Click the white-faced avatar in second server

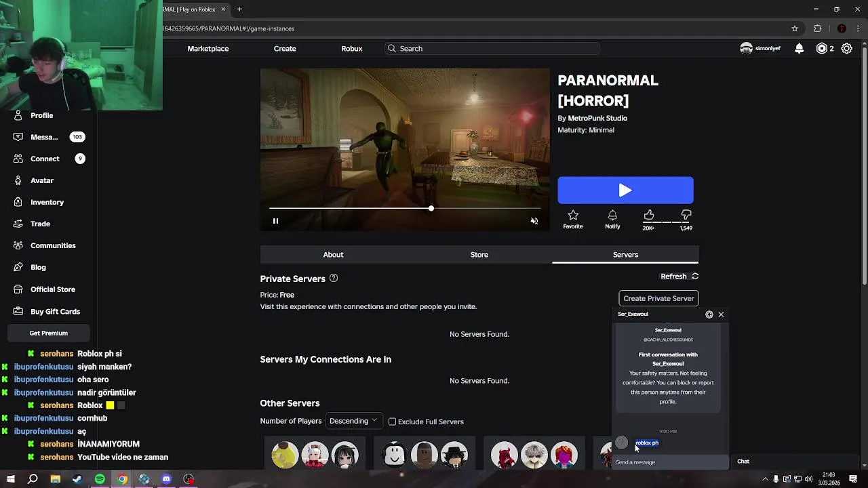click(395, 455)
